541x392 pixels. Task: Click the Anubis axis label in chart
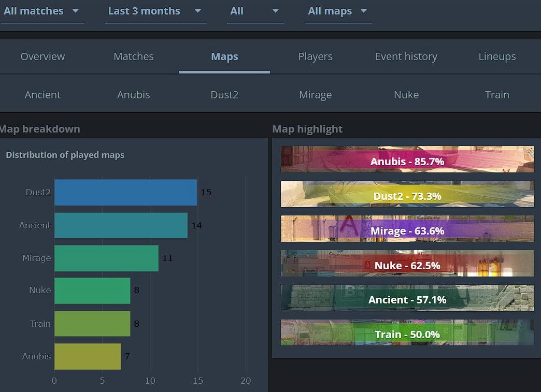[37, 356]
